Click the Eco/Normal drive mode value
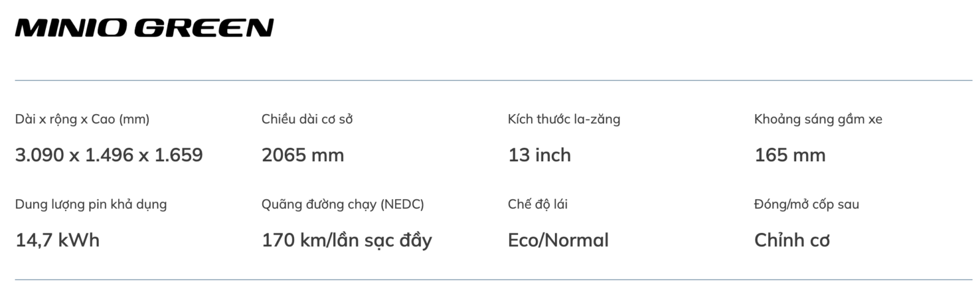 [x=558, y=240]
